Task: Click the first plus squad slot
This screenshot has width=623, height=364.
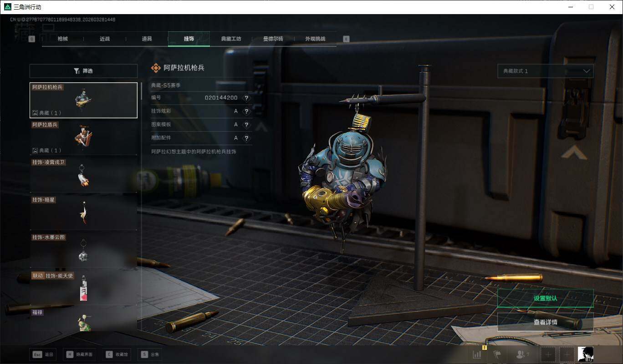Action: click(x=548, y=354)
